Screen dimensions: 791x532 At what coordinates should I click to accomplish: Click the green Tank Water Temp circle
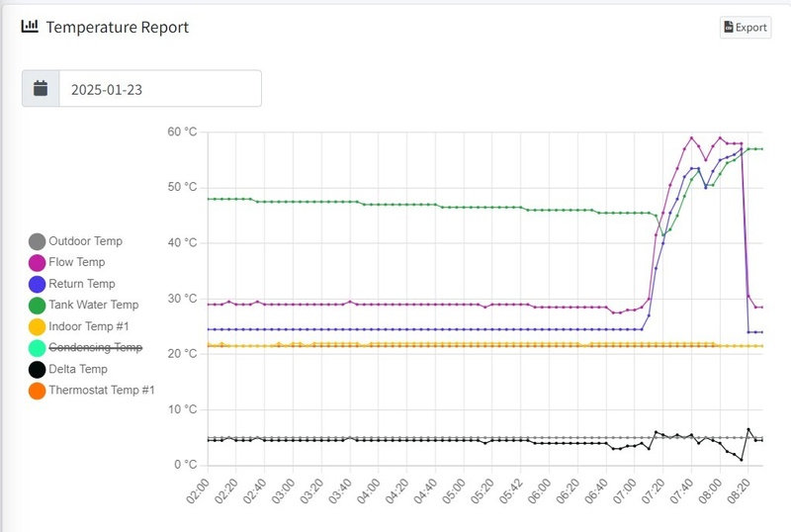coord(37,306)
